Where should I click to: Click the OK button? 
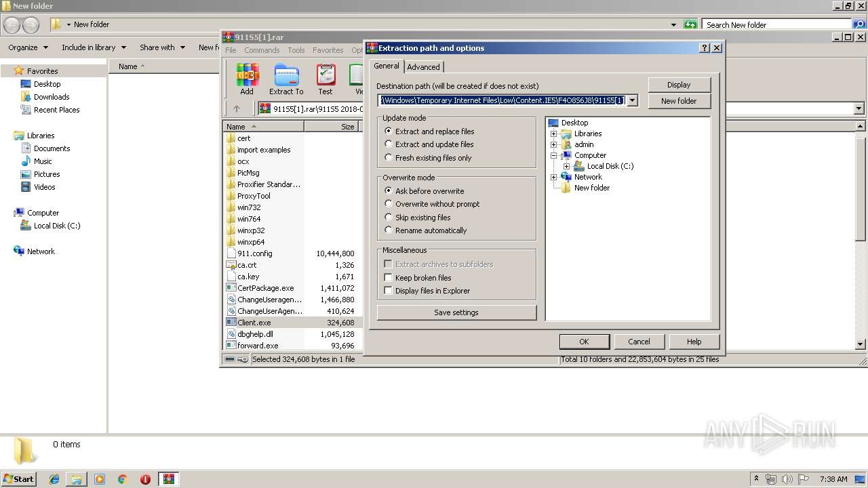pos(584,342)
